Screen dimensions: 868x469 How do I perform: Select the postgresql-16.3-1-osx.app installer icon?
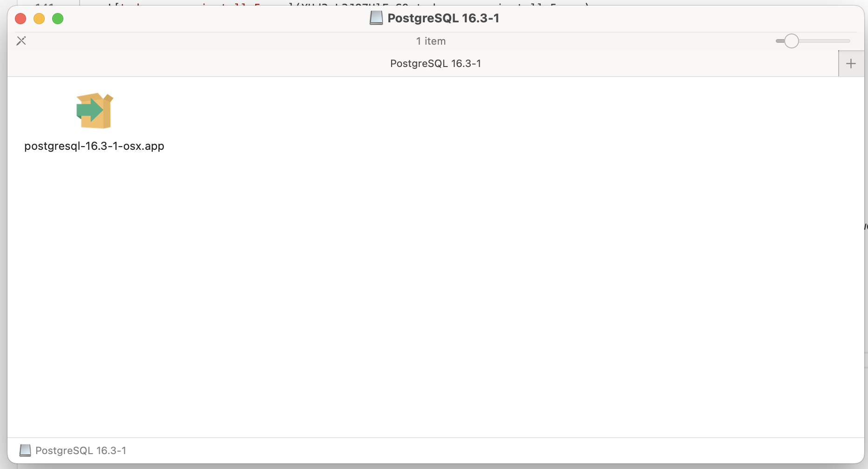coord(95,111)
